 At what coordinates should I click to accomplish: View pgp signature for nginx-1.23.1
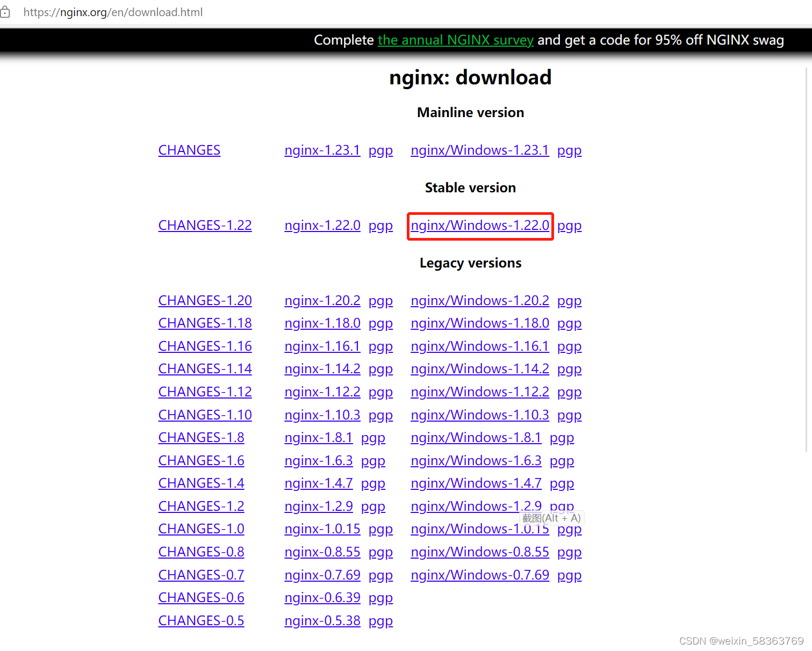(380, 150)
